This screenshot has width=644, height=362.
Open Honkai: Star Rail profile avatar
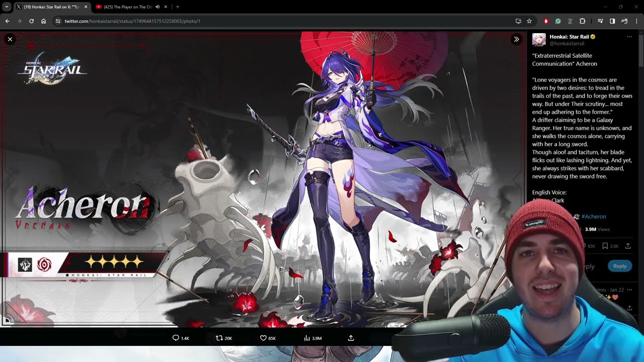pyautogui.click(x=539, y=40)
